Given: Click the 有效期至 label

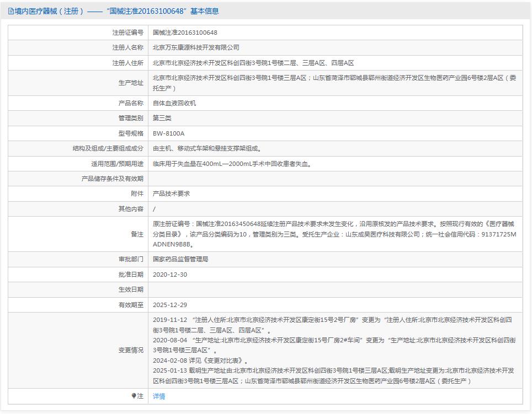Looking at the screenshot, I should (131, 305).
